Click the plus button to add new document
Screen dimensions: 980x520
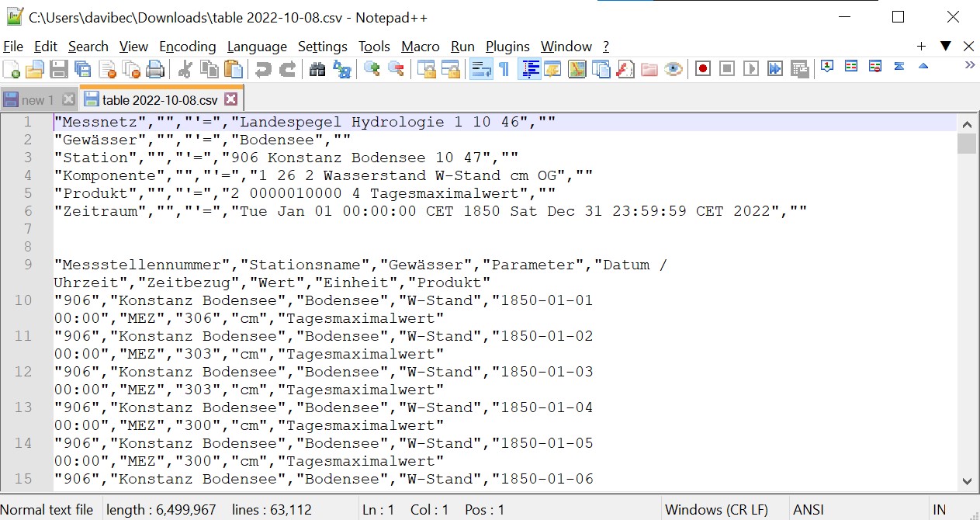921,47
